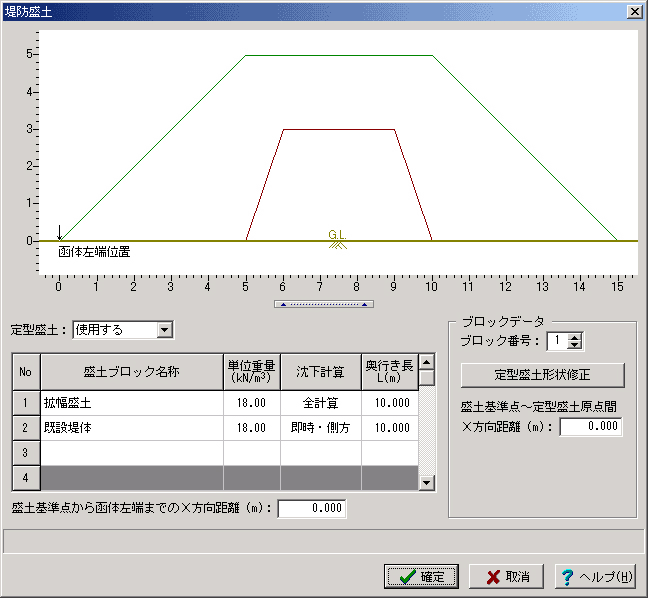Select cell 拡幅盛土 in row 1
648x598 pixels.
tap(132, 403)
